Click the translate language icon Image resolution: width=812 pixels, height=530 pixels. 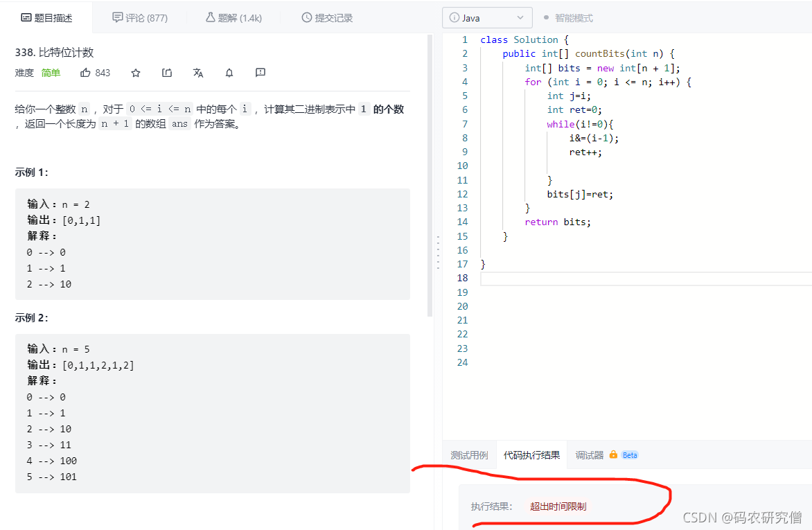198,73
